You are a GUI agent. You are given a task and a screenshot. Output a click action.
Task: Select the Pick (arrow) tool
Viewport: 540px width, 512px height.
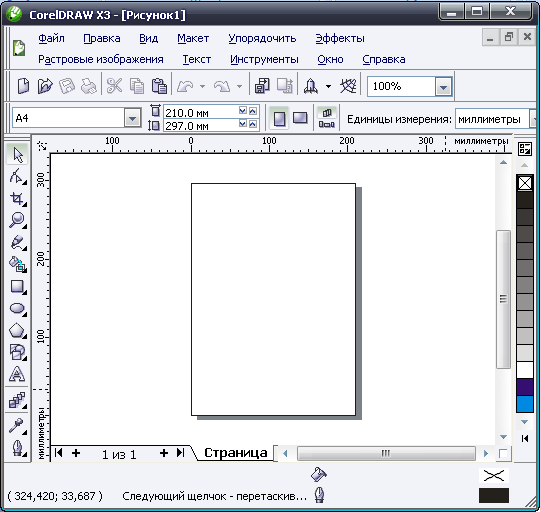17,155
